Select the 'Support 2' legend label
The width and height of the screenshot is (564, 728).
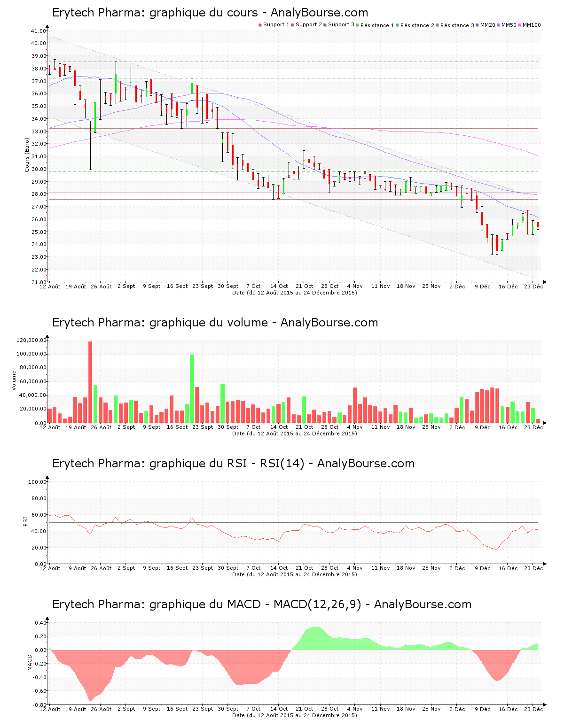click(x=309, y=25)
